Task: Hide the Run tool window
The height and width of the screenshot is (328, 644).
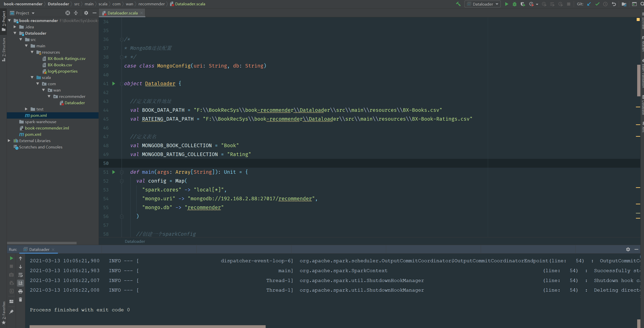Action: tap(636, 249)
